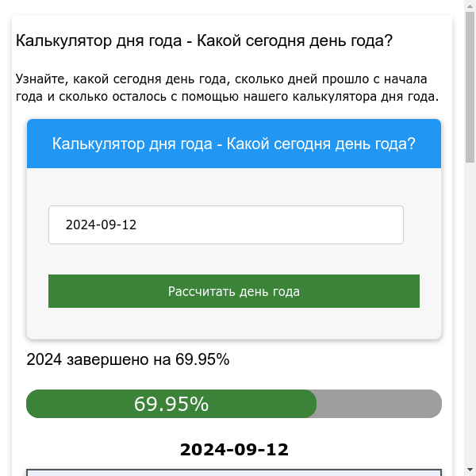Image resolution: width=476 pixels, height=476 pixels.
Task: Click the date input field showing 2024-09-12
Action: point(226,225)
